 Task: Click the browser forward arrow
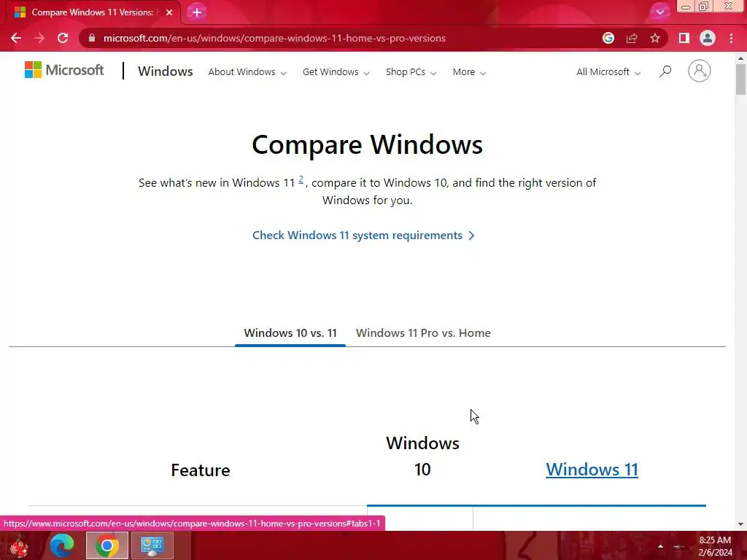pyautogui.click(x=39, y=38)
